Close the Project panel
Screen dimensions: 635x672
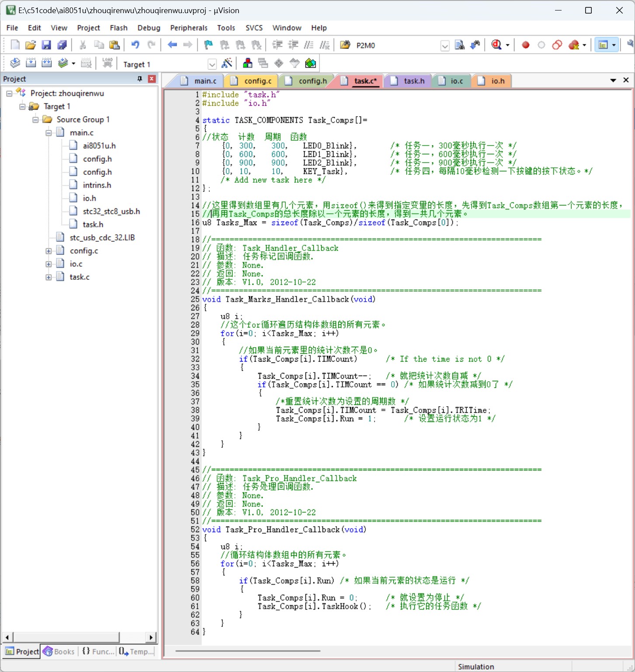(152, 79)
